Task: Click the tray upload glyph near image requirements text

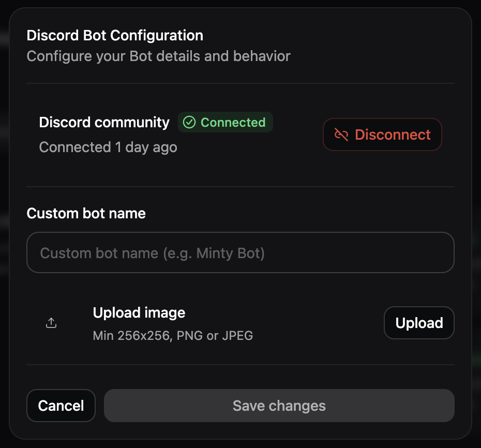Action: [51, 322]
